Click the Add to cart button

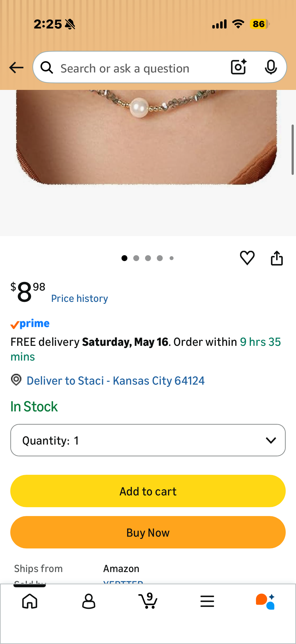click(x=148, y=491)
